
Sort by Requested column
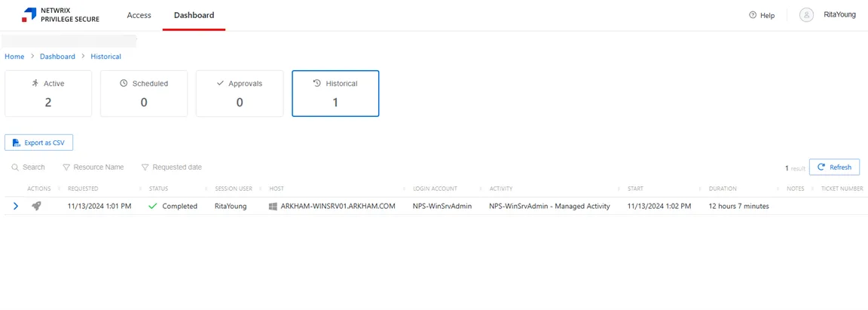tap(83, 189)
